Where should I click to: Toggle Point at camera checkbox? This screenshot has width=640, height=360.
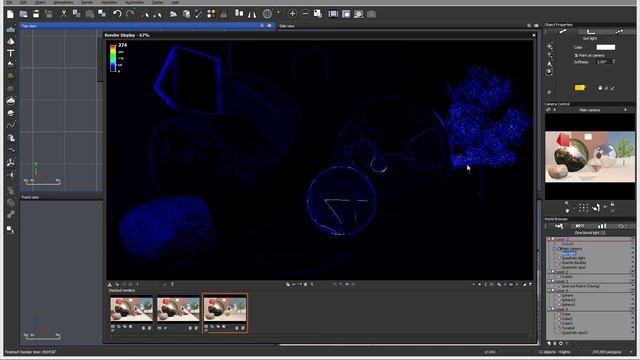click(576, 56)
